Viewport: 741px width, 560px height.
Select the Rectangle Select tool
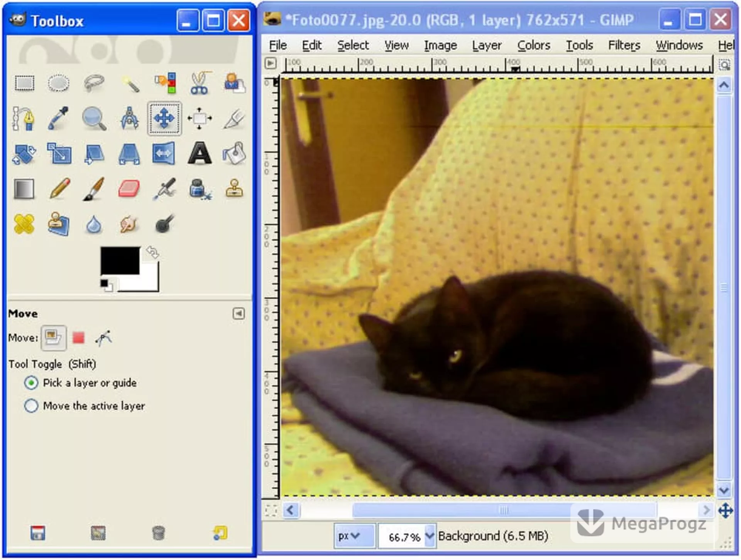[x=24, y=83]
